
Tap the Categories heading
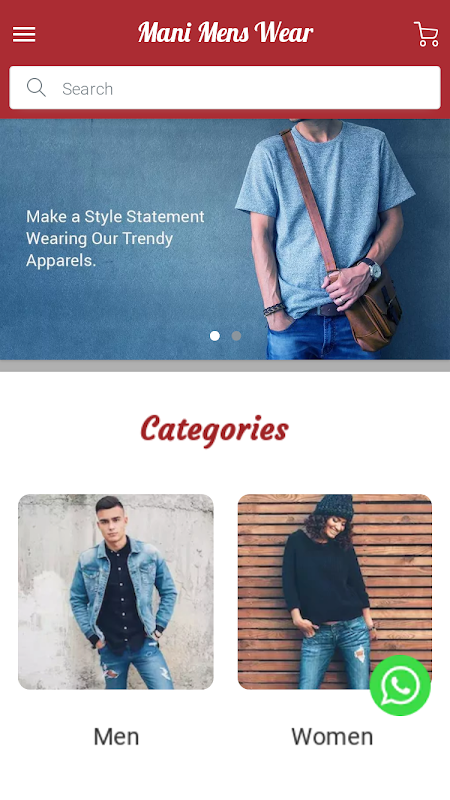214,430
